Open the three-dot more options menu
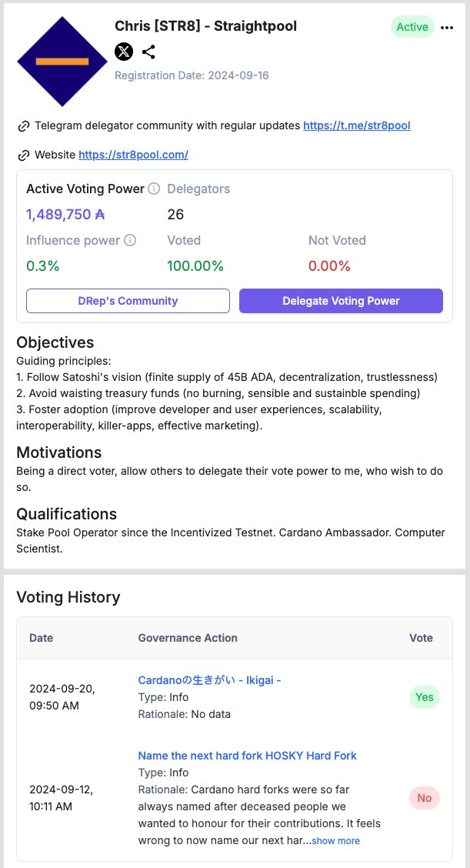The width and height of the screenshot is (470, 868). click(x=447, y=27)
